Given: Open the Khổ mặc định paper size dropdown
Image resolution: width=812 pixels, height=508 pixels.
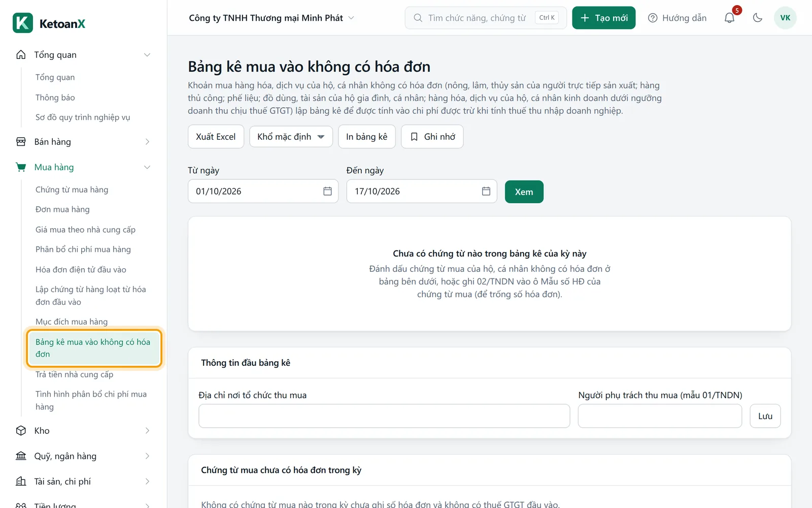Looking at the screenshot, I should pos(291,137).
